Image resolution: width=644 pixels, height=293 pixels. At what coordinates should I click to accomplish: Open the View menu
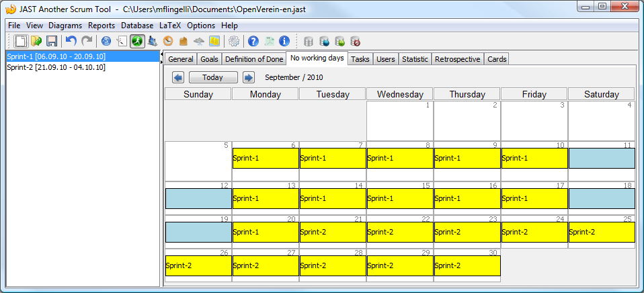pos(34,26)
